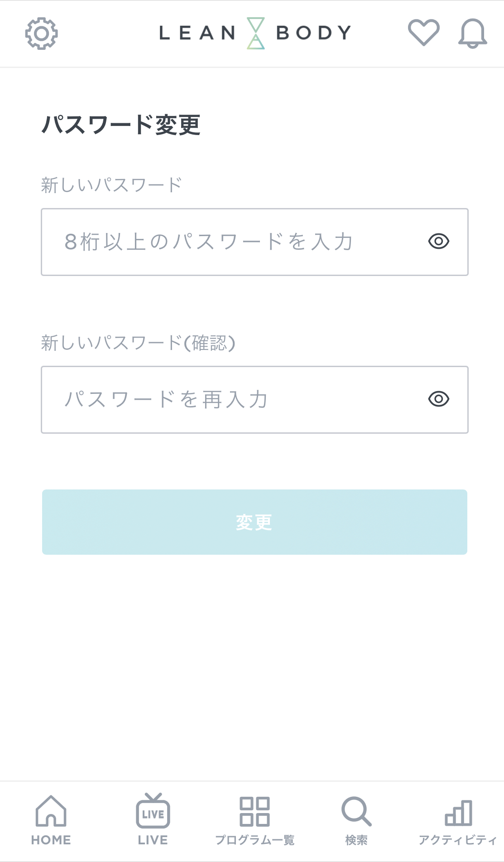
Task: Switch to the アクティビティ tab label
Action: point(457,840)
